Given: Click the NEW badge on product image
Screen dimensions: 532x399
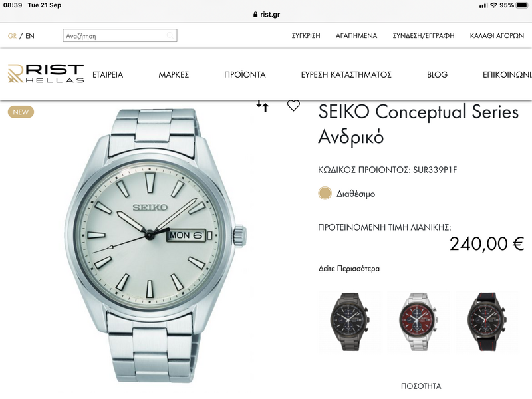Looking at the screenshot, I should tap(21, 112).
